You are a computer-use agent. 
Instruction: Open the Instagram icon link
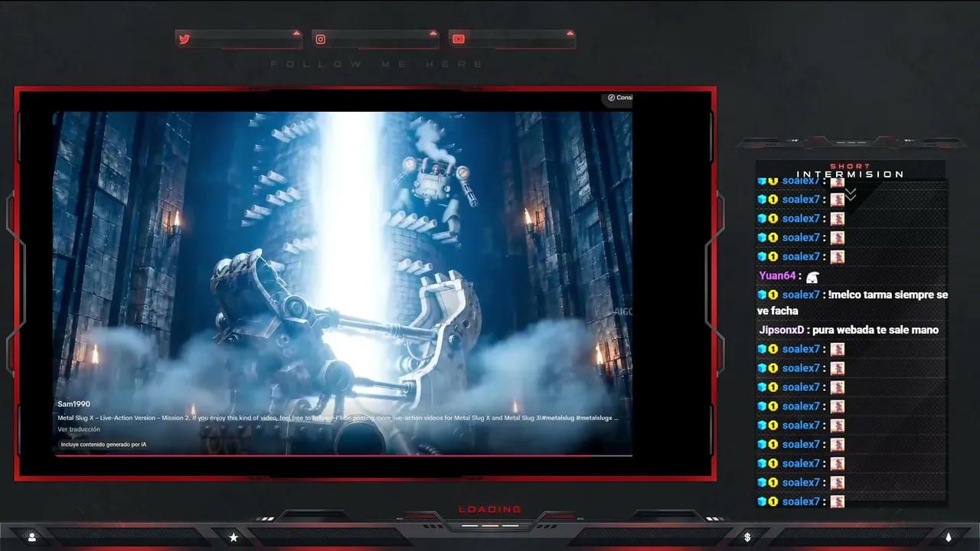(x=321, y=39)
